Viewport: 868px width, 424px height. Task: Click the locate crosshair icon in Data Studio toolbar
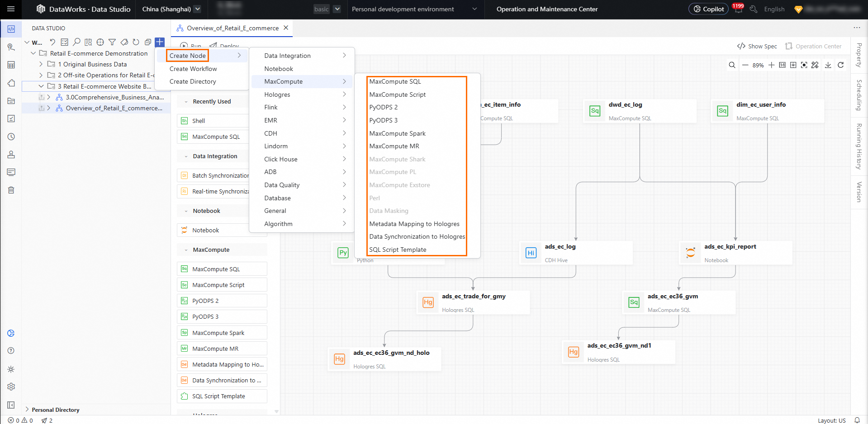point(100,42)
